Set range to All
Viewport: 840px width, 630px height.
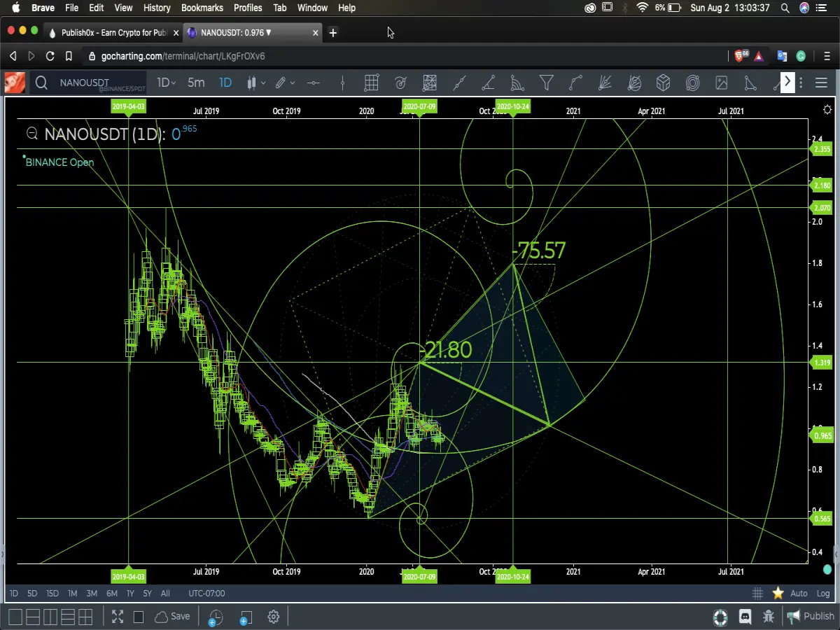click(x=165, y=594)
